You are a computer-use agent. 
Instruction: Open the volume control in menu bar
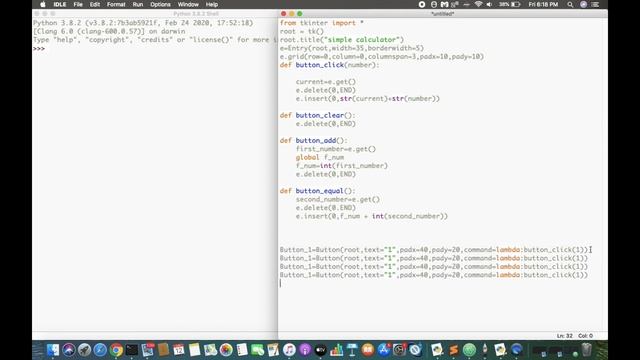(489, 4)
